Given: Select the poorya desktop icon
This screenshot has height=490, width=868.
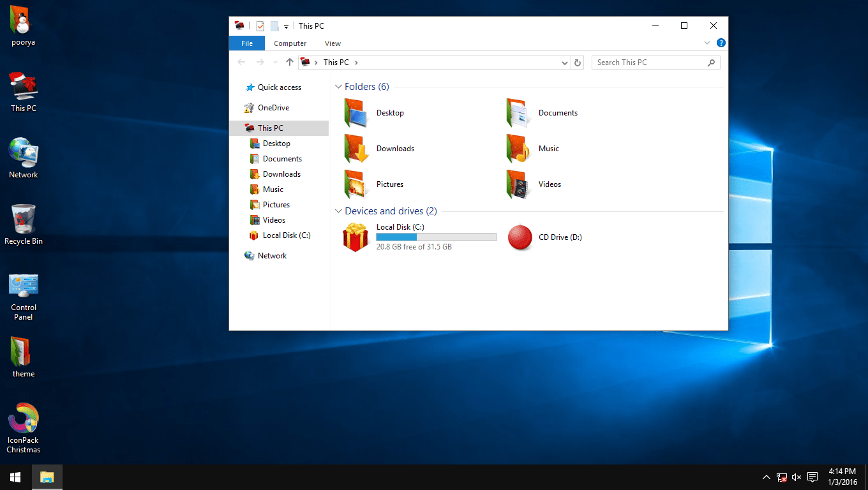Looking at the screenshot, I should [24, 26].
